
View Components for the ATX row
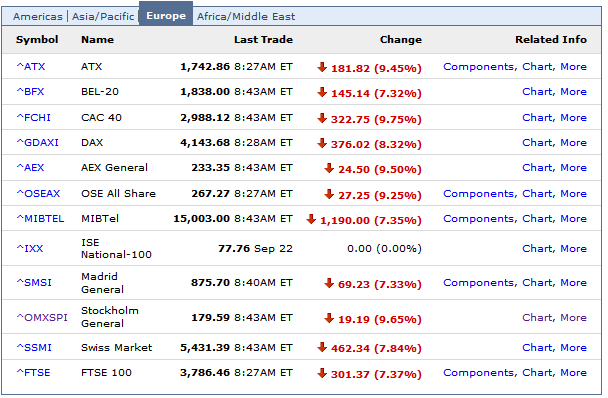pyautogui.click(x=479, y=67)
